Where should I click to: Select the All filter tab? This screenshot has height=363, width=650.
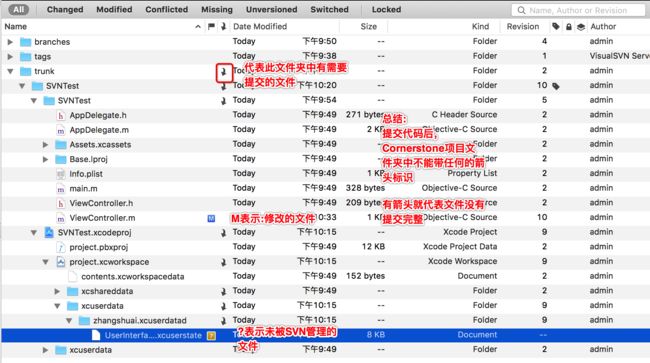(19, 9)
